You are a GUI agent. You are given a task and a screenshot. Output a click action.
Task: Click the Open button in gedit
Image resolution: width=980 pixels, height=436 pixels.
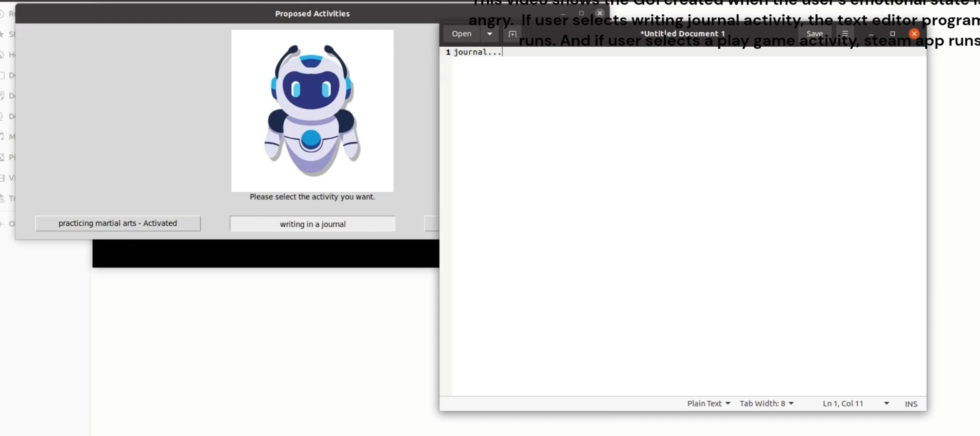point(461,34)
